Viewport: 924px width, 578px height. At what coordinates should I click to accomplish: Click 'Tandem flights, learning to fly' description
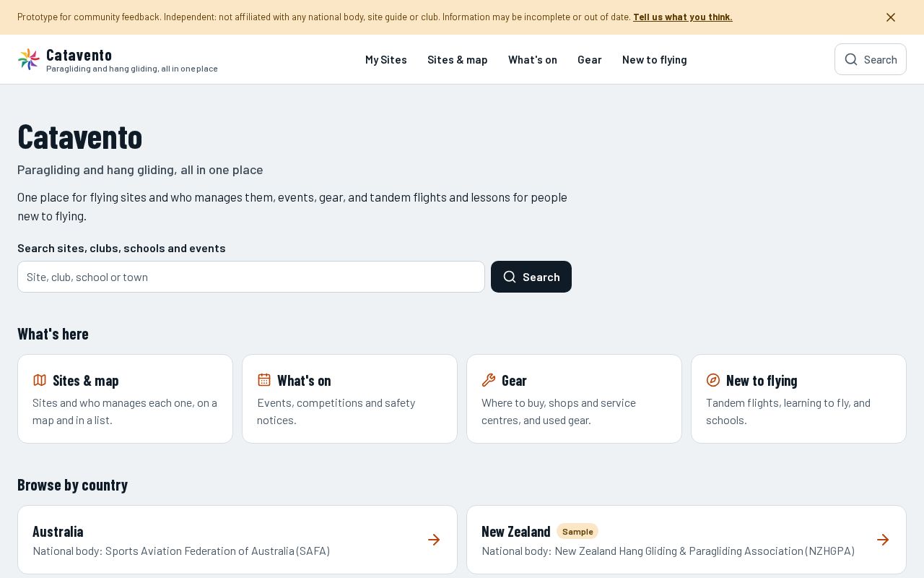tap(788, 411)
